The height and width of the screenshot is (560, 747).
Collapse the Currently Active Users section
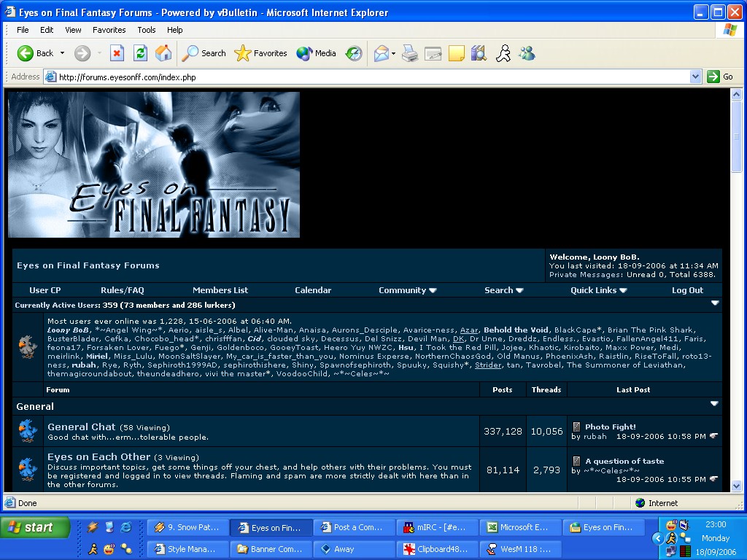click(715, 303)
